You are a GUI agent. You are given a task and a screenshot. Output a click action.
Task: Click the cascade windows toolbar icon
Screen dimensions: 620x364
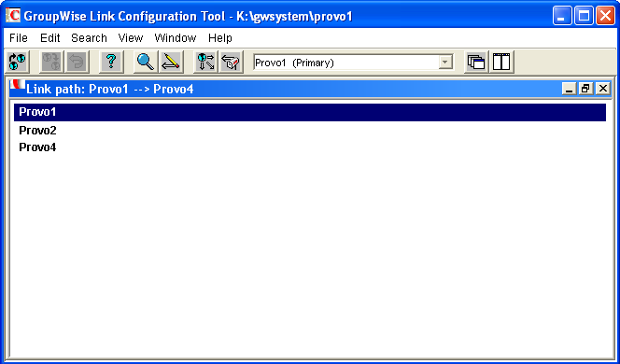[x=476, y=62]
